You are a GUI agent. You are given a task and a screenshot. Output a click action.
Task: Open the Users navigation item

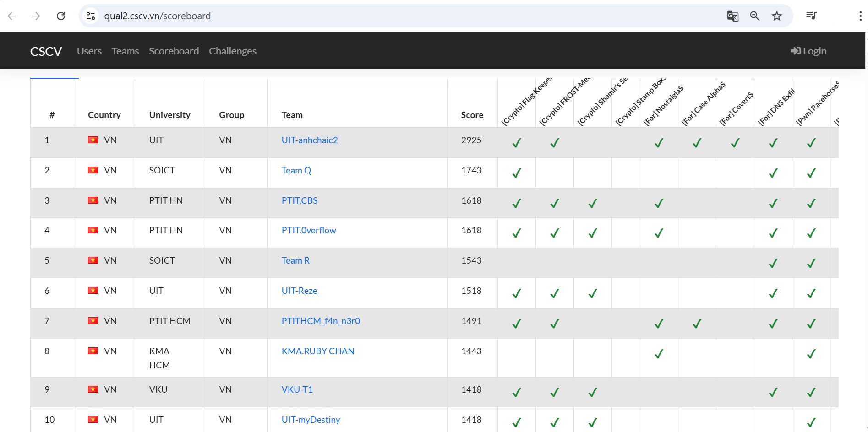coord(89,51)
